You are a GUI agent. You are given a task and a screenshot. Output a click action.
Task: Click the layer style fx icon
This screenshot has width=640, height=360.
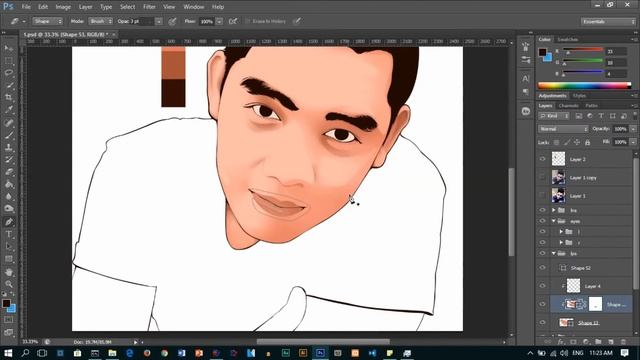(x=561, y=342)
